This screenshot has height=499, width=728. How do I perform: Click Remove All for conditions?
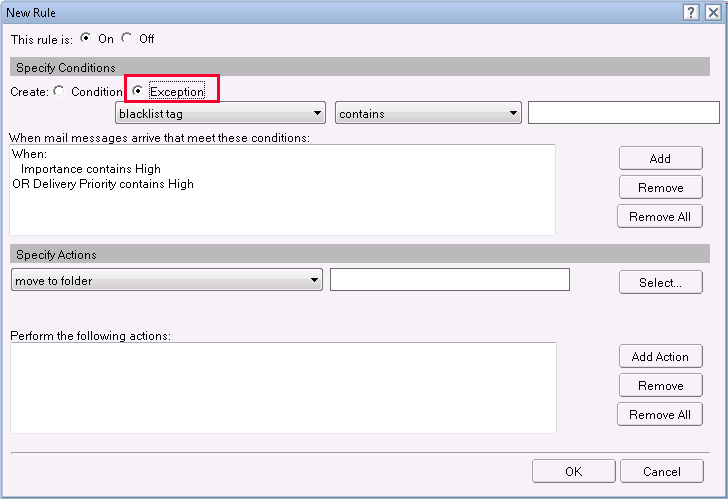660,217
